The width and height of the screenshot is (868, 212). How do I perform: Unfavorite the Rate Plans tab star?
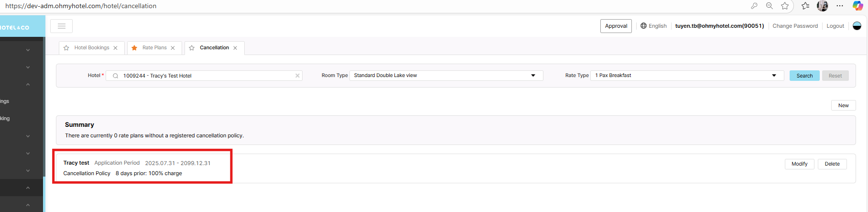(x=134, y=48)
